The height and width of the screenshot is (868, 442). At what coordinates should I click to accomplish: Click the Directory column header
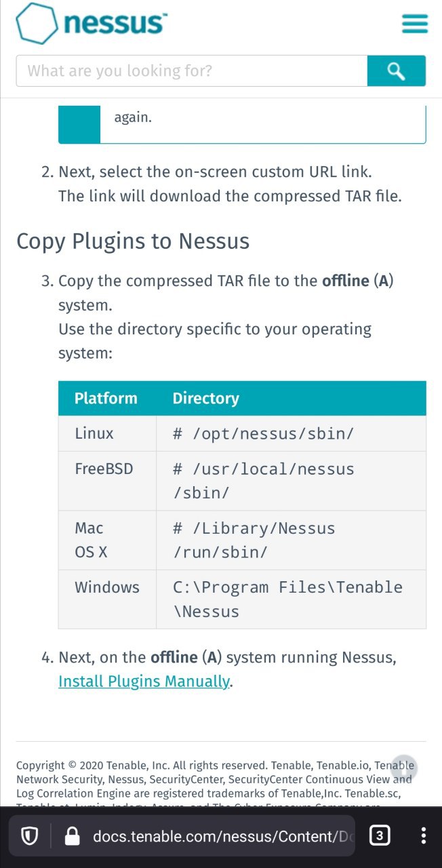click(x=205, y=398)
